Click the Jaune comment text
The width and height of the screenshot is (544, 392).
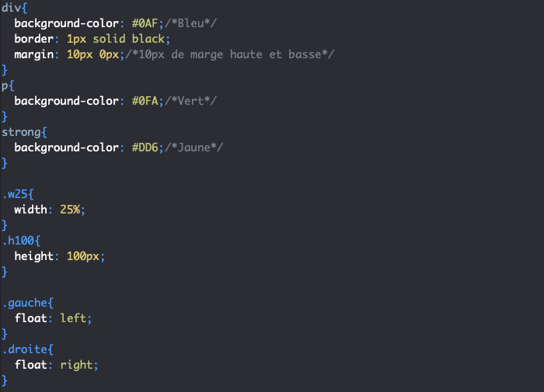pos(194,147)
